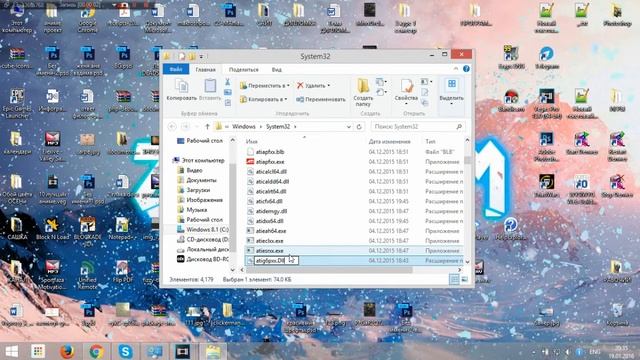Click the large Копировать ribbon button

point(182,90)
